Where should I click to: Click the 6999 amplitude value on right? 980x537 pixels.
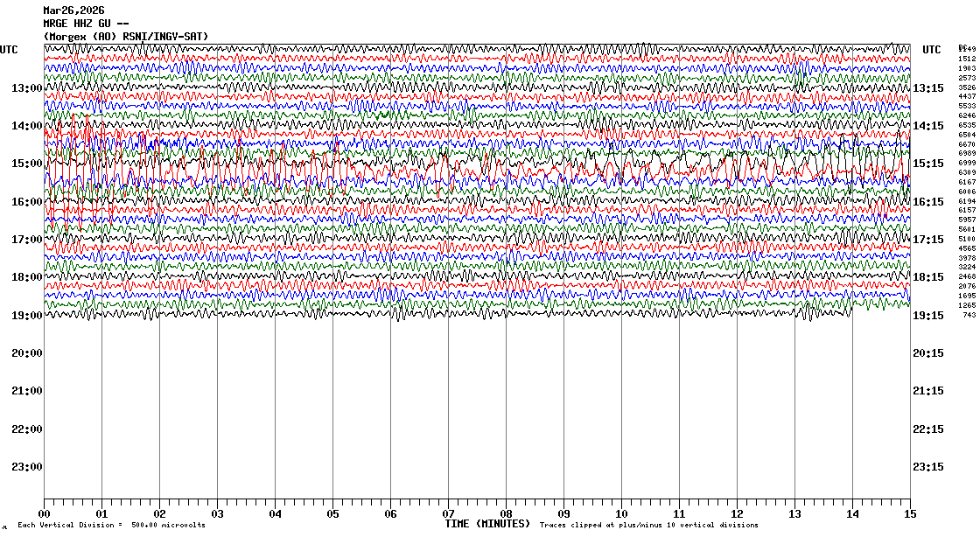coord(967,164)
